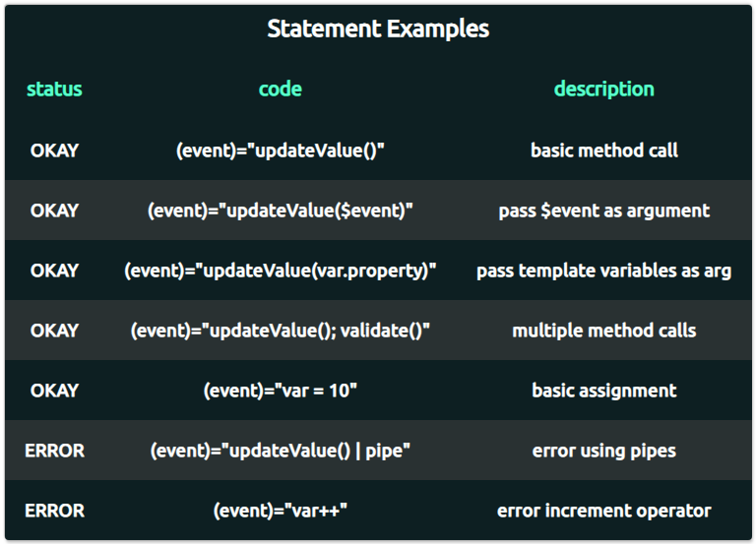
Task: Click the basic assignment description
Action: 604,391
